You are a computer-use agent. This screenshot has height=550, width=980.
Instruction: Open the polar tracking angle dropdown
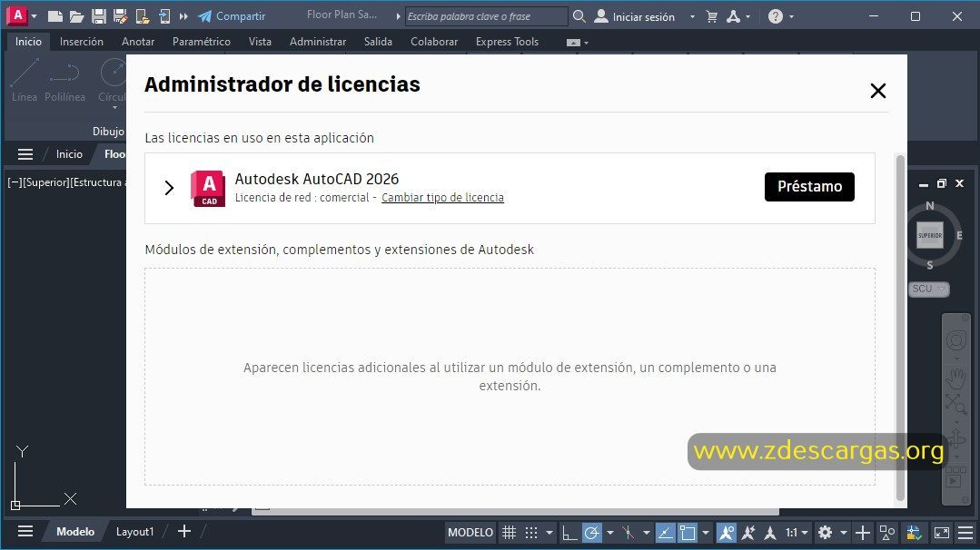click(610, 533)
